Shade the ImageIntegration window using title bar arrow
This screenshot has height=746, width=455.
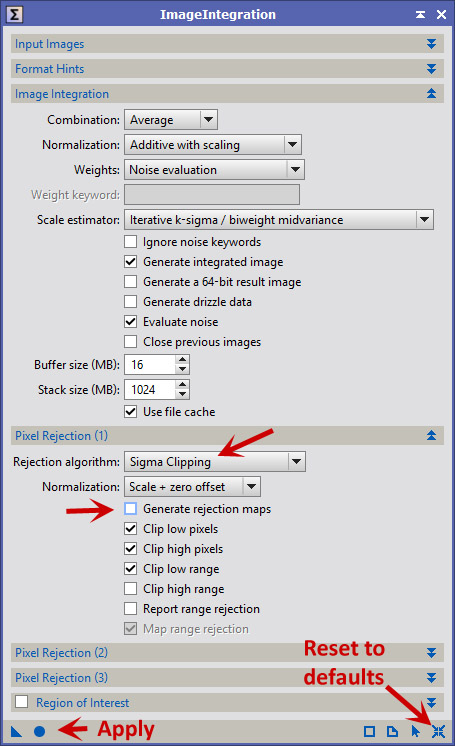[x=420, y=14]
